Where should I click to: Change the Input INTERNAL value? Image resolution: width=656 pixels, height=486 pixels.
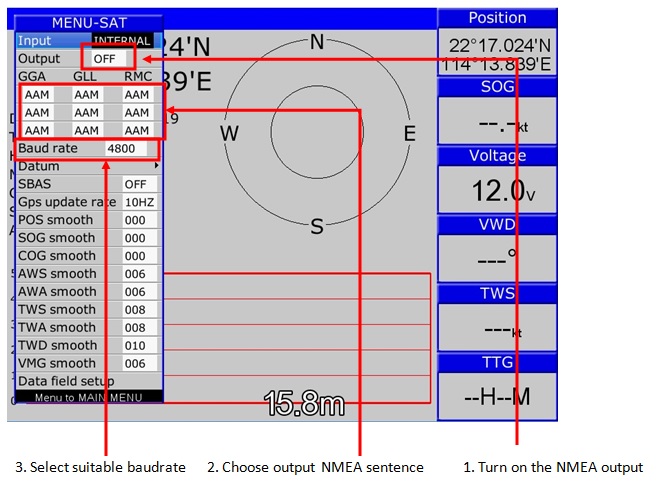coord(122,41)
